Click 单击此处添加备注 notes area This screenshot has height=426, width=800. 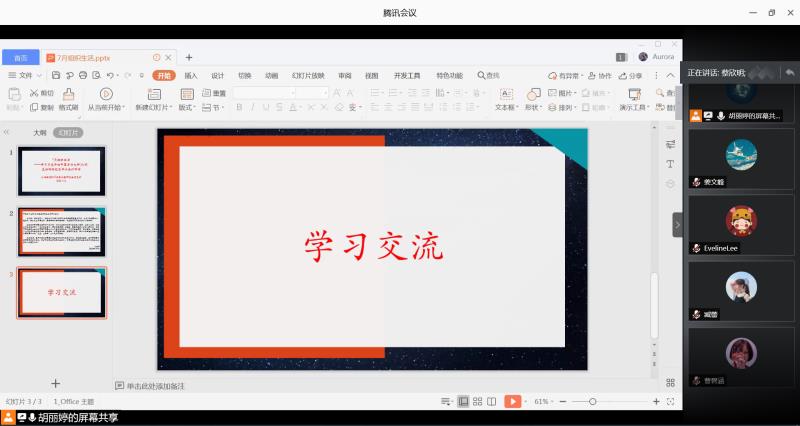tap(155, 385)
